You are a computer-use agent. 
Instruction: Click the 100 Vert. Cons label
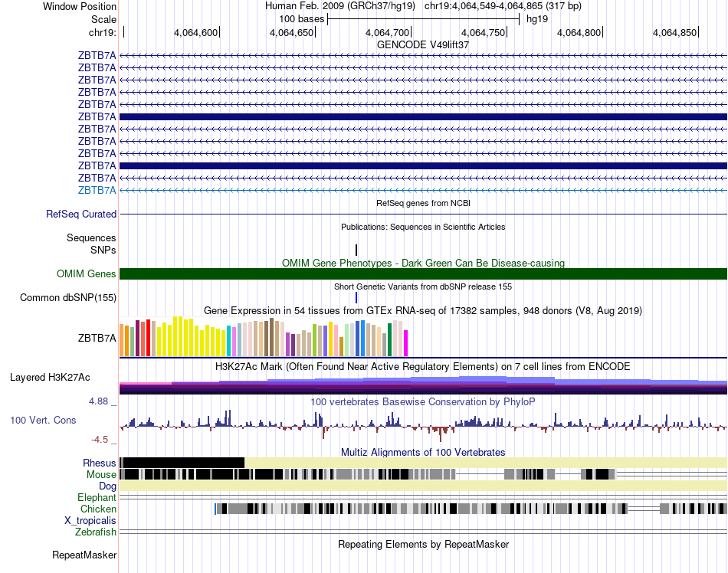coord(43,420)
